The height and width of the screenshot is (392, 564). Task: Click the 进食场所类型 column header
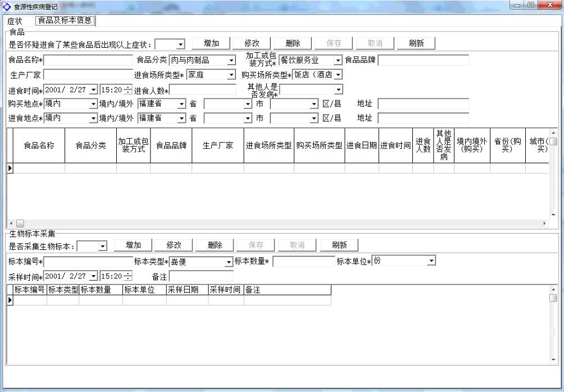tap(269, 145)
